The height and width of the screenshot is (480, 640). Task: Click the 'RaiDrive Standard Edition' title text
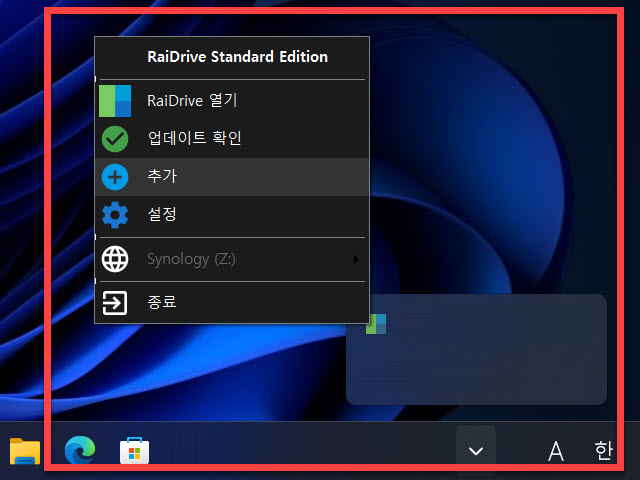point(238,57)
